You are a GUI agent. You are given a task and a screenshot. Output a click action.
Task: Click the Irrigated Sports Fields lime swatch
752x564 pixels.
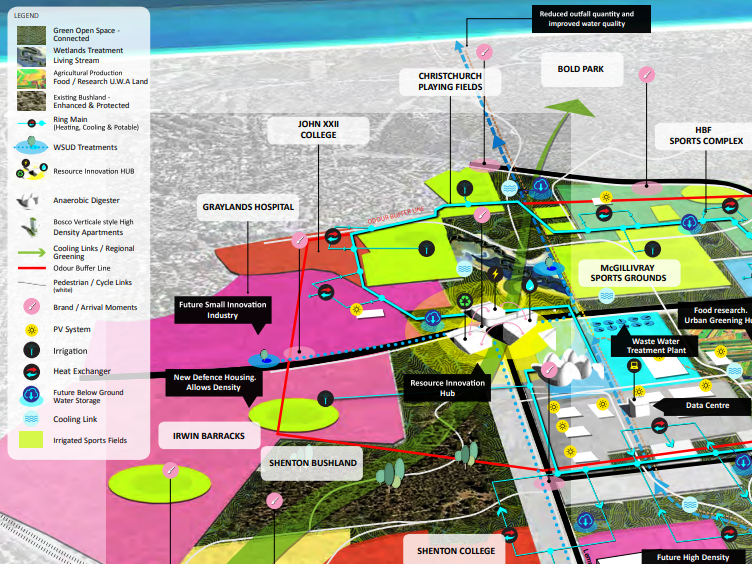(x=31, y=440)
